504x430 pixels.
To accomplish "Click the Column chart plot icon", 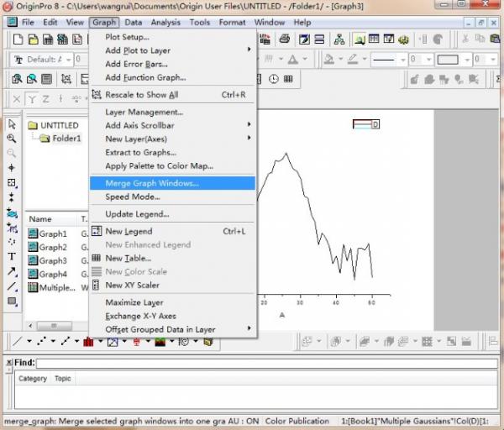I will [88, 342].
